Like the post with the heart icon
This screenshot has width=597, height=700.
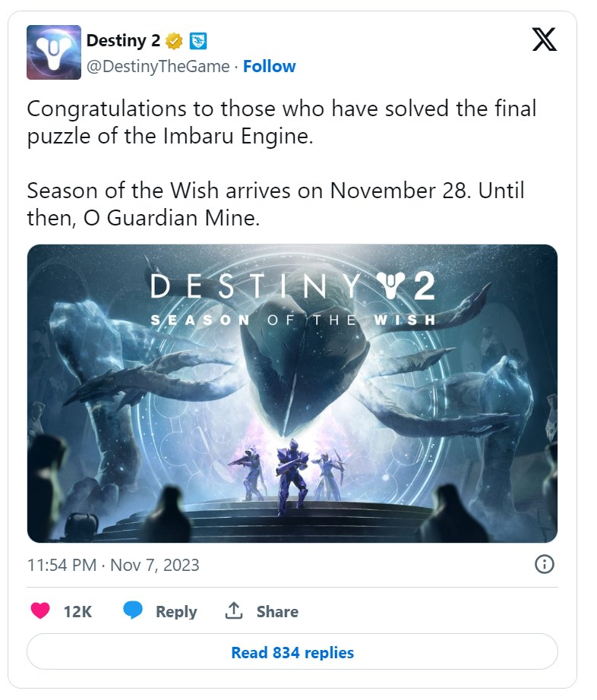(x=40, y=611)
